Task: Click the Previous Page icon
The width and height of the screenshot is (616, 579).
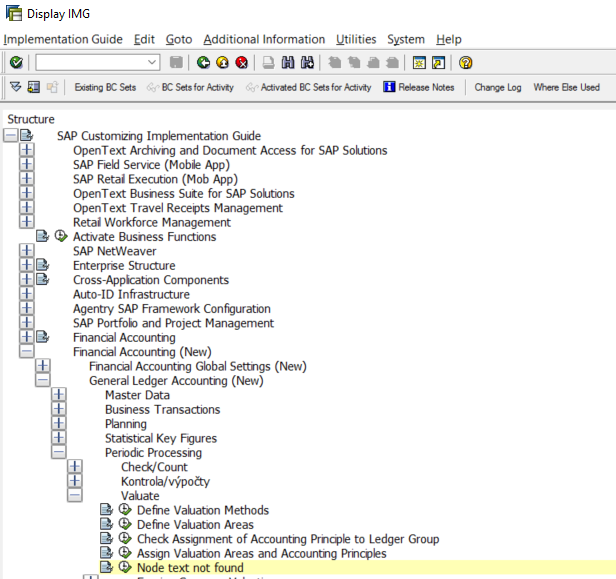Action: point(354,62)
